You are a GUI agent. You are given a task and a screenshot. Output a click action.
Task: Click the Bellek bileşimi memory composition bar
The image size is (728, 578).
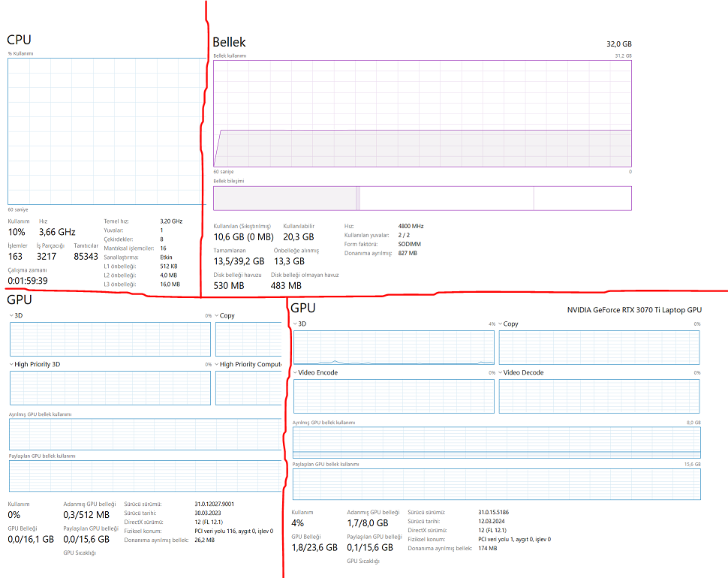(423, 198)
